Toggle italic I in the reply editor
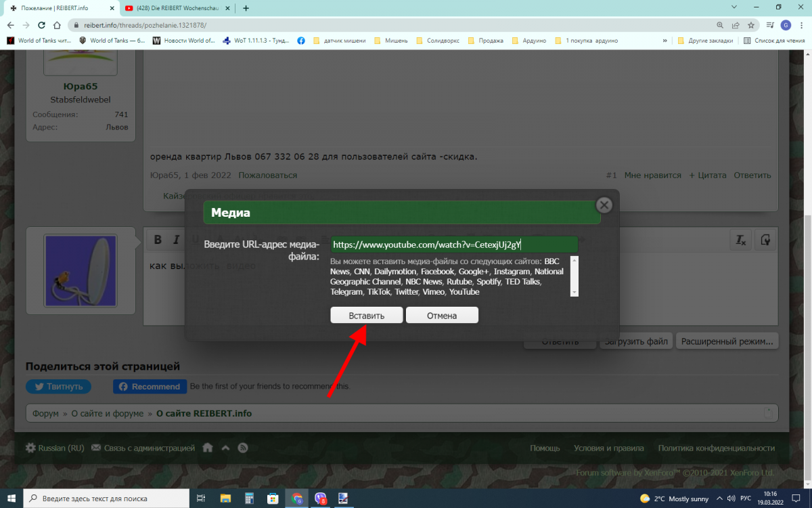 (x=176, y=239)
